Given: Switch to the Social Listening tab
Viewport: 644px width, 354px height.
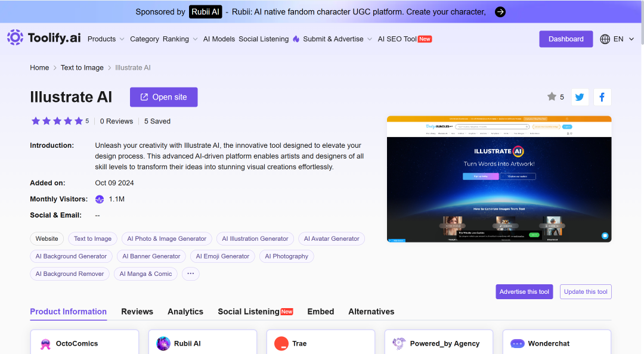Looking at the screenshot, I should click(255, 312).
